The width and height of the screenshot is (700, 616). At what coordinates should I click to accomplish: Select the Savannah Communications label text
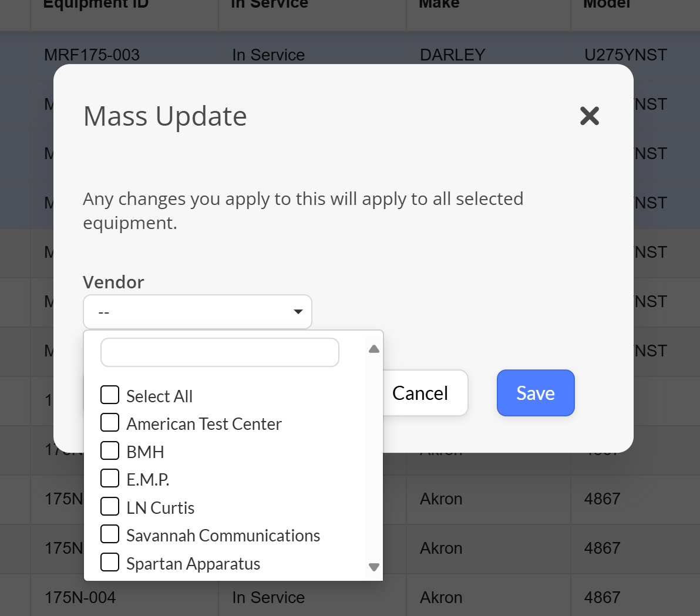223,536
